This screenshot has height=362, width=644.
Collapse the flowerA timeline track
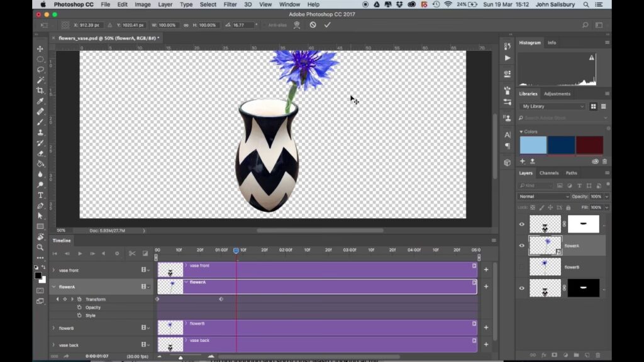pyautogui.click(x=53, y=287)
